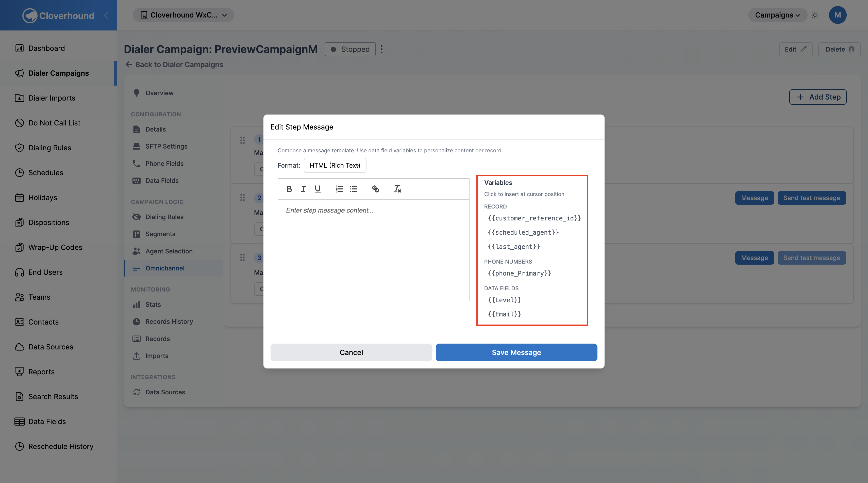Toggle bold formatting in message editor

[x=289, y=189]
